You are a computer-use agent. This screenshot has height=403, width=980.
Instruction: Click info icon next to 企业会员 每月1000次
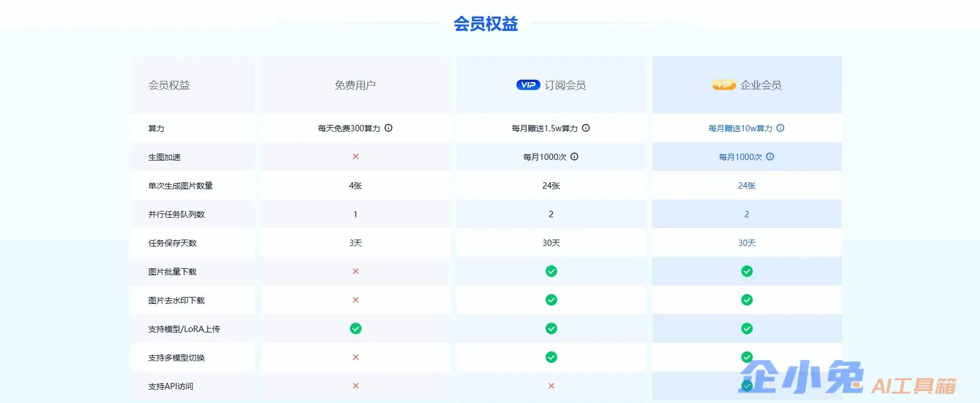tap(770, 156)
